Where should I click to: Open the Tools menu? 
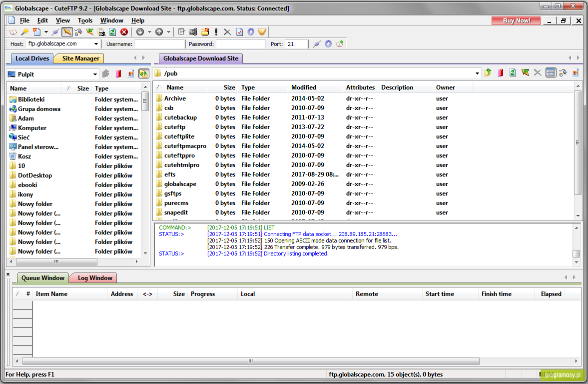85,20
